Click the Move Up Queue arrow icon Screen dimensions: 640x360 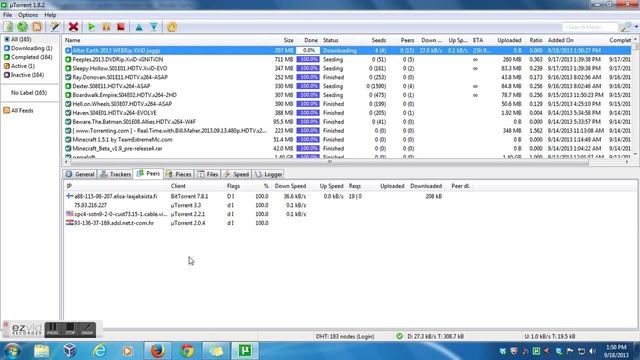click(x=139, y=27)
